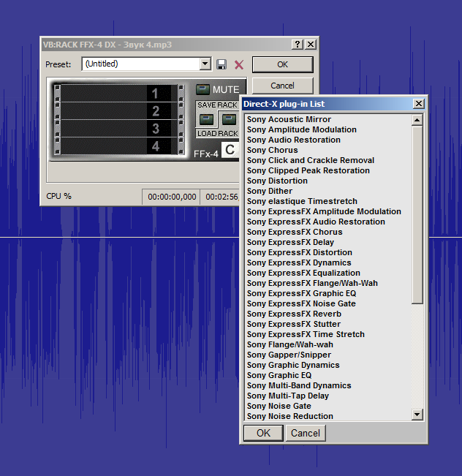Delete preset with red X icon
This screenshot has height=476, width=462.
[239, 64]
